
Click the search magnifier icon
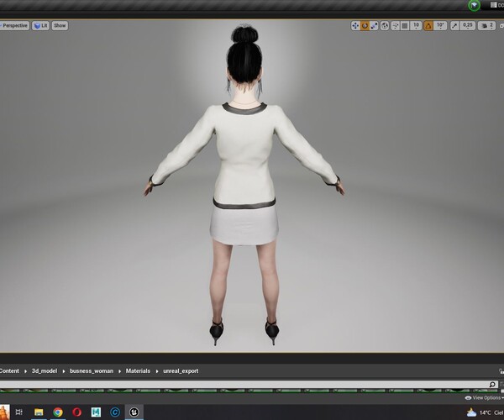click(x=492, y=385)
